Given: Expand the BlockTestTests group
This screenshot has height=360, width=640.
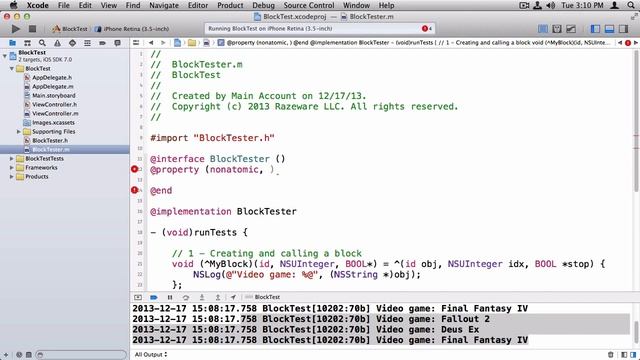Looking at the screenshot, I should tap(12, 158).
